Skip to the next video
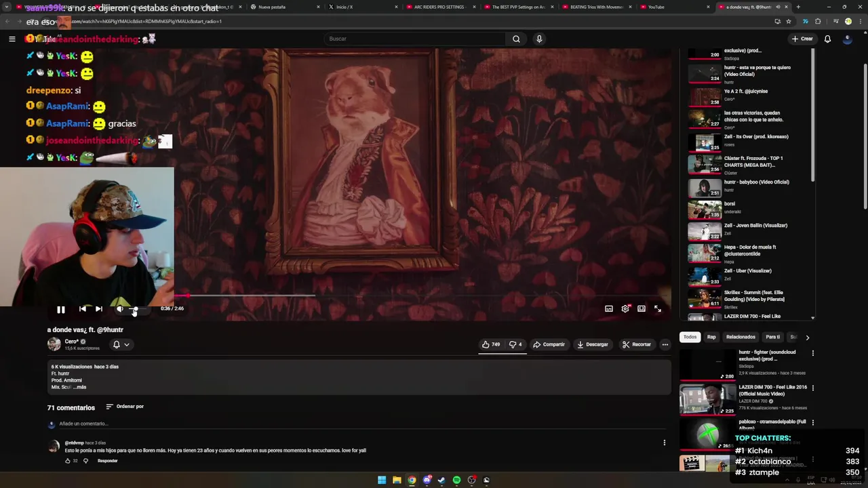The width and height of the screenshot is (868, 488). [99, 309]
